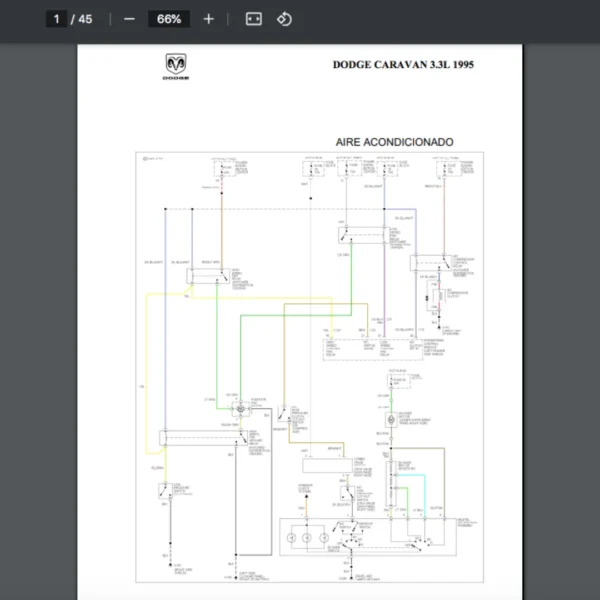
Task: Click the "DODGE CARAVAN 3.3L 1995" title
Action: pyautogui.click(x=403, y=64)
